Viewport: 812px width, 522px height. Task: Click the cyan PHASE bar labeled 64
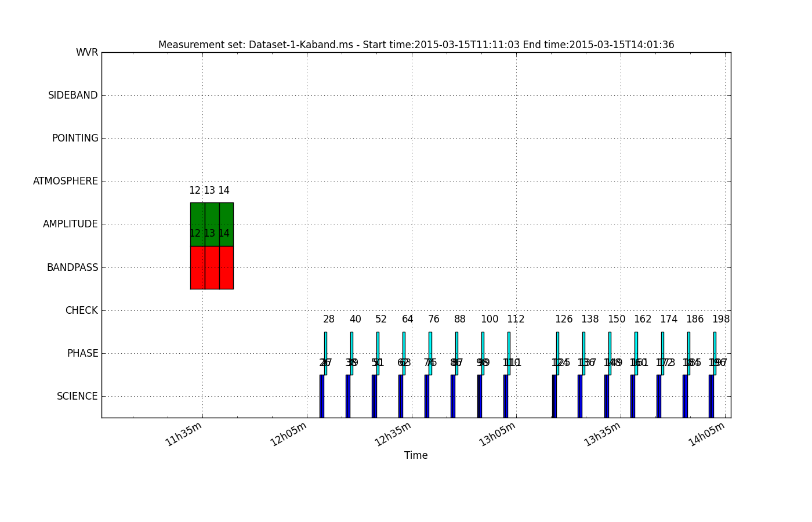click(x=404, y=353)
